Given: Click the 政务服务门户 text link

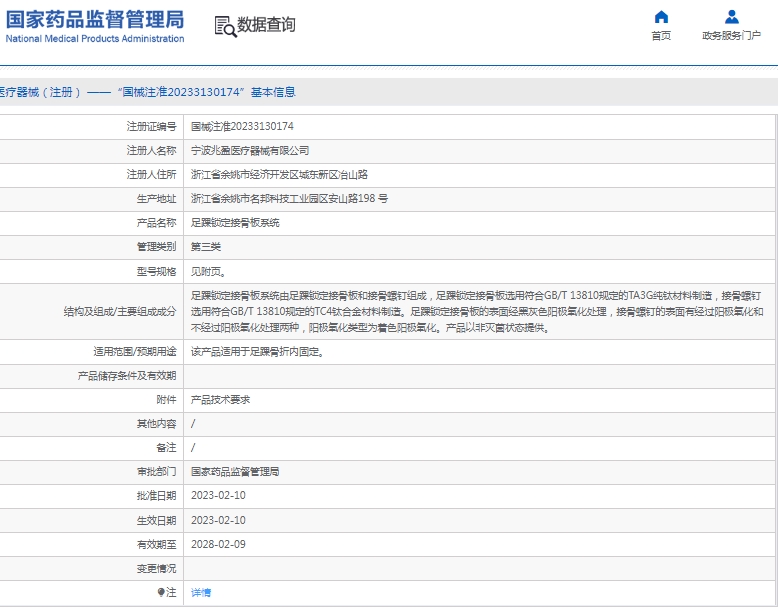Looking at the screenshot, I should point(731,35).
